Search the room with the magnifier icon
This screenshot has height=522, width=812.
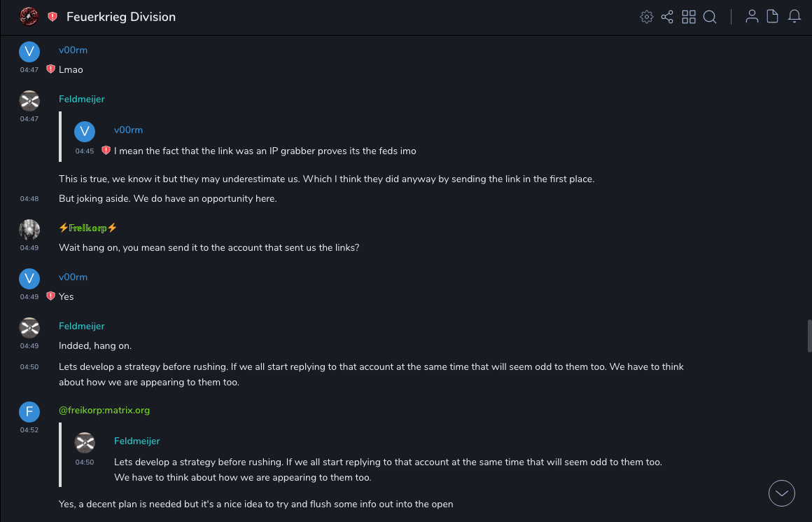coord(710,17)
